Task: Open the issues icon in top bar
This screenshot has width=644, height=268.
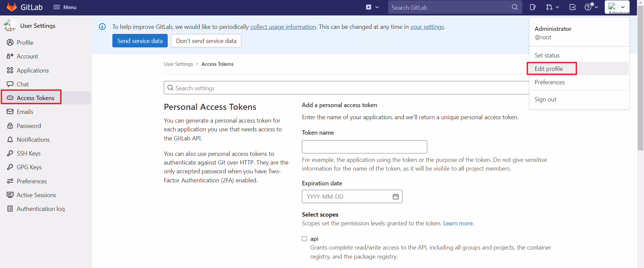Action: coord(533,7)
